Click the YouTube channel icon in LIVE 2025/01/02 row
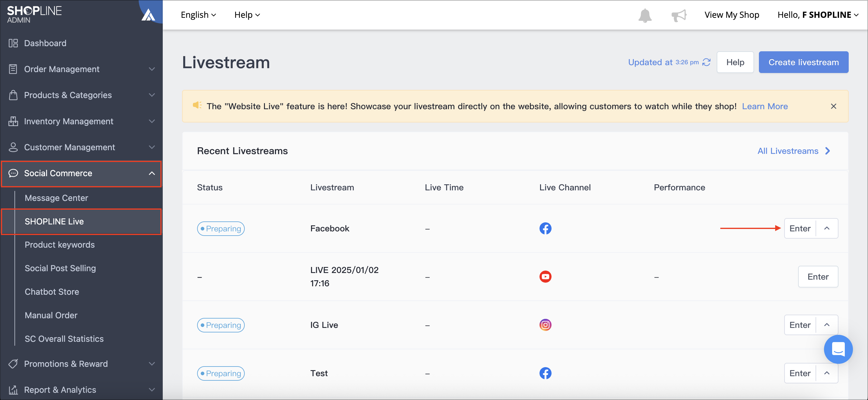The image size is (868, 400). (x=545, y=277)
